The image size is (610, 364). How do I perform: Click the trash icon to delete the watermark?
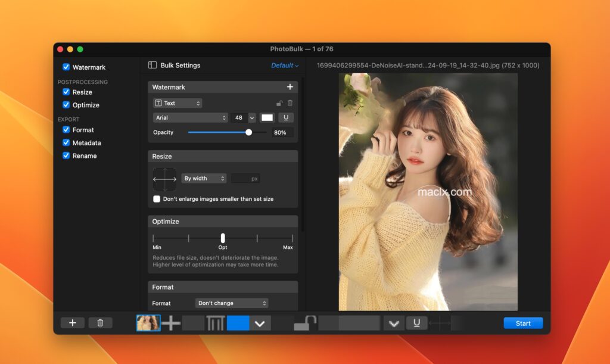click(x=289, y=102)
